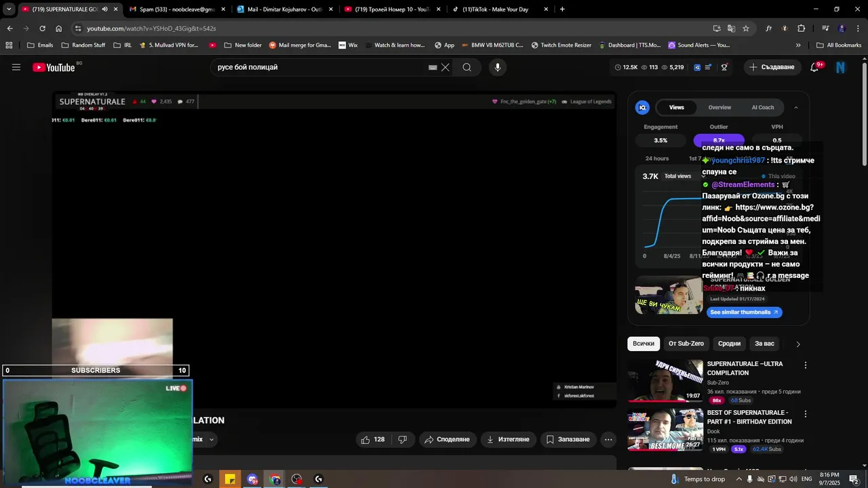Open the vidIQ trophy icon
This screenshot has height=488, width=868.
point(724,67)
